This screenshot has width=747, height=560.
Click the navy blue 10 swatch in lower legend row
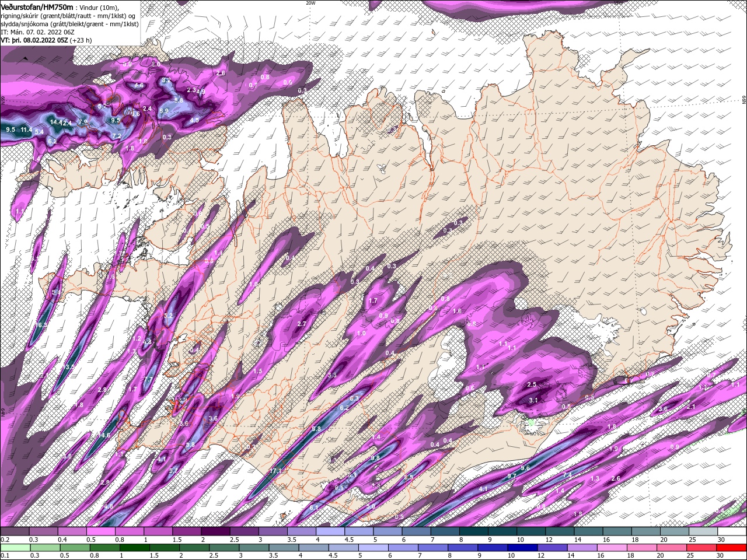[522, 548]
